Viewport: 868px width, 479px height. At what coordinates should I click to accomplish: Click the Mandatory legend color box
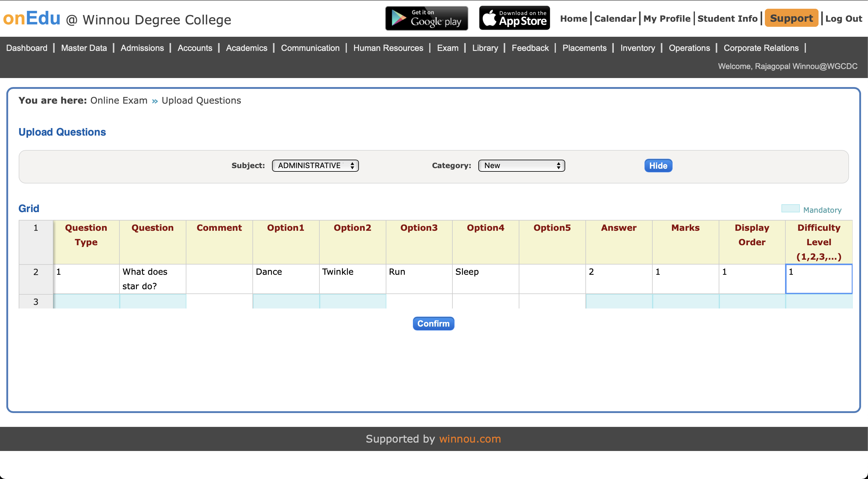click(x=790, y=209)
